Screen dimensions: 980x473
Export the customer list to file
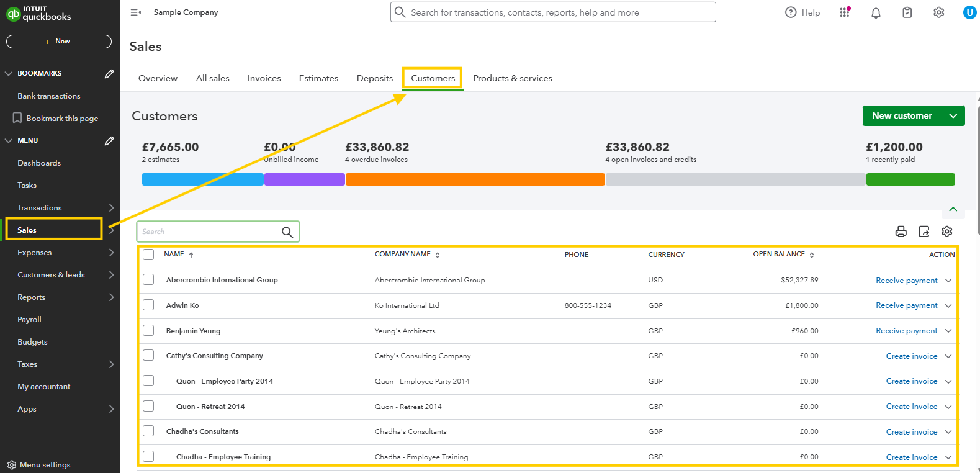point(924,232)
